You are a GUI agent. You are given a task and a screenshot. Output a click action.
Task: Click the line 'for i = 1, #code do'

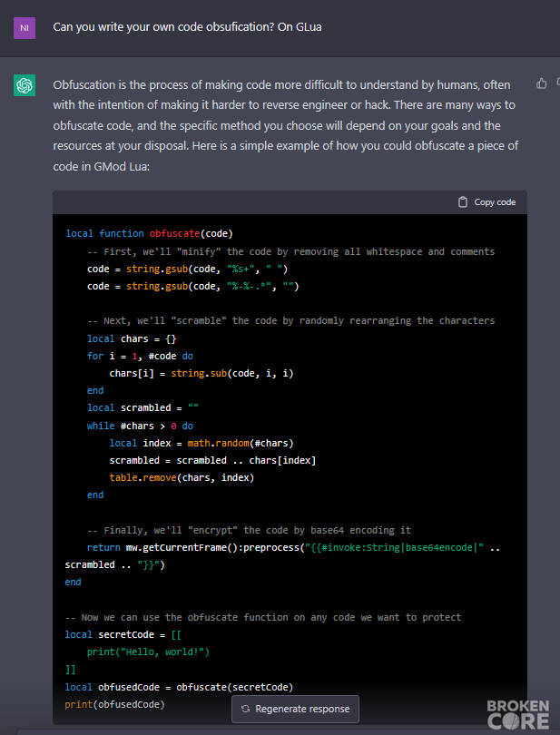[141, 356]
